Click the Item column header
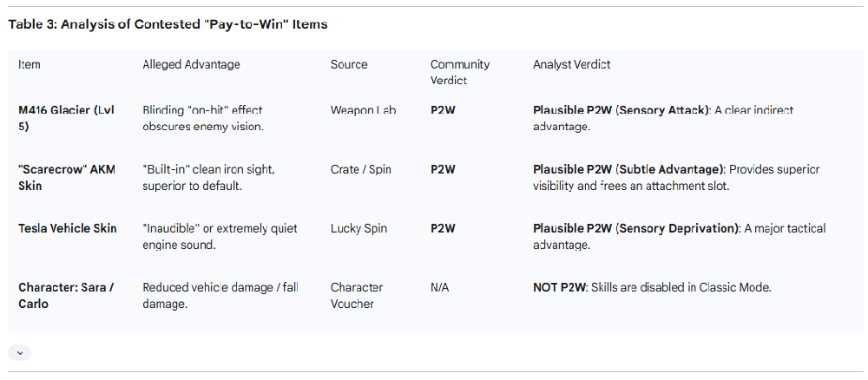The image size is (868, 380). [30, 64]
